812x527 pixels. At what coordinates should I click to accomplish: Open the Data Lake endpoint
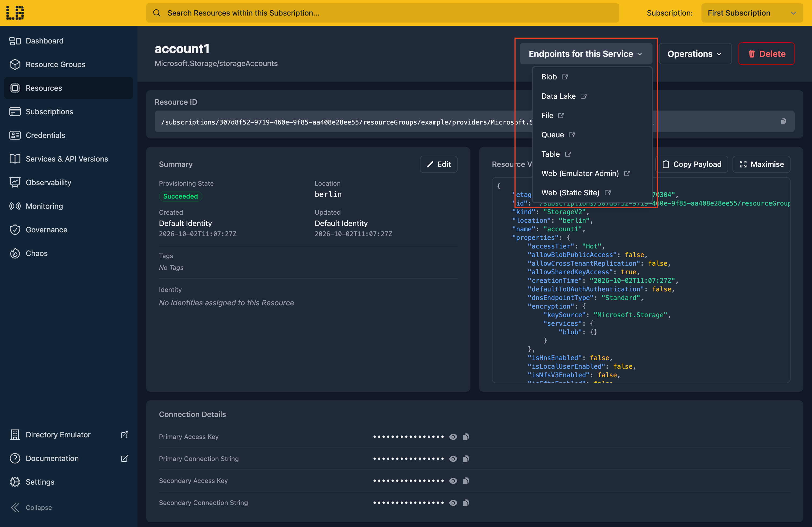(592, 96)
